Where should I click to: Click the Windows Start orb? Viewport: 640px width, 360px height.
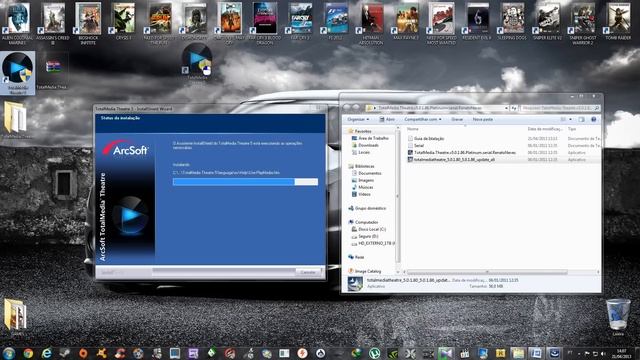coord(9,353)
